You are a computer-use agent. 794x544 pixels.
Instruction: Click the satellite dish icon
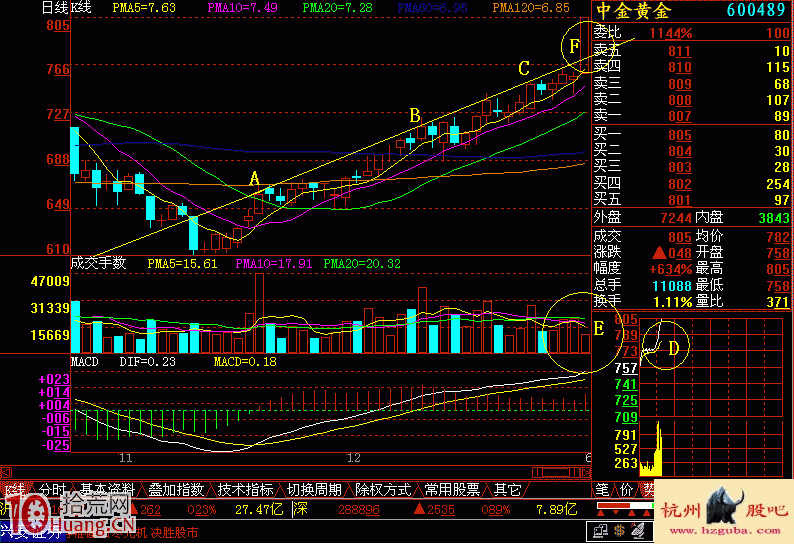pyautogui.click(x=638, y=531)
